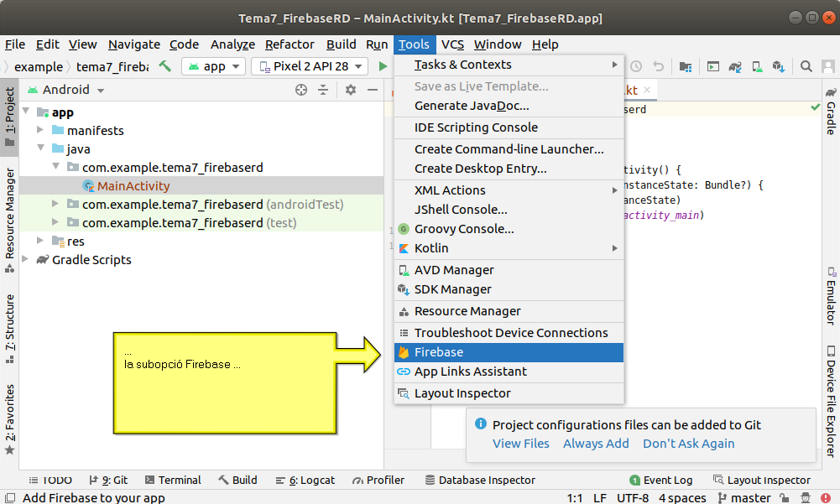Select Groovy Console menu entry

[509, 229]
